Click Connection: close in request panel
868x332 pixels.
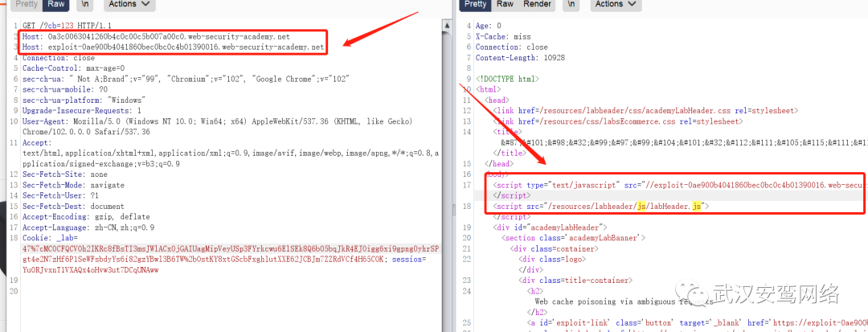pyautogui.click(x=59, y=58)
